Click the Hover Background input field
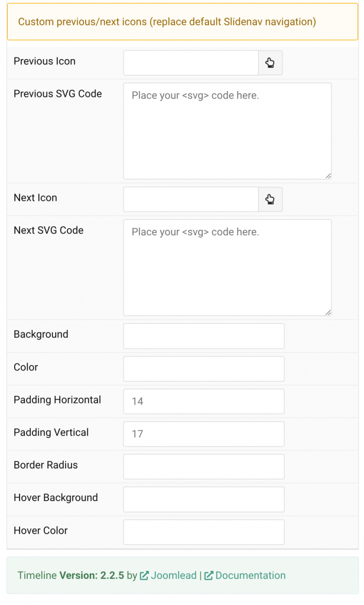The image size is (364, 605). click(203, 499)
